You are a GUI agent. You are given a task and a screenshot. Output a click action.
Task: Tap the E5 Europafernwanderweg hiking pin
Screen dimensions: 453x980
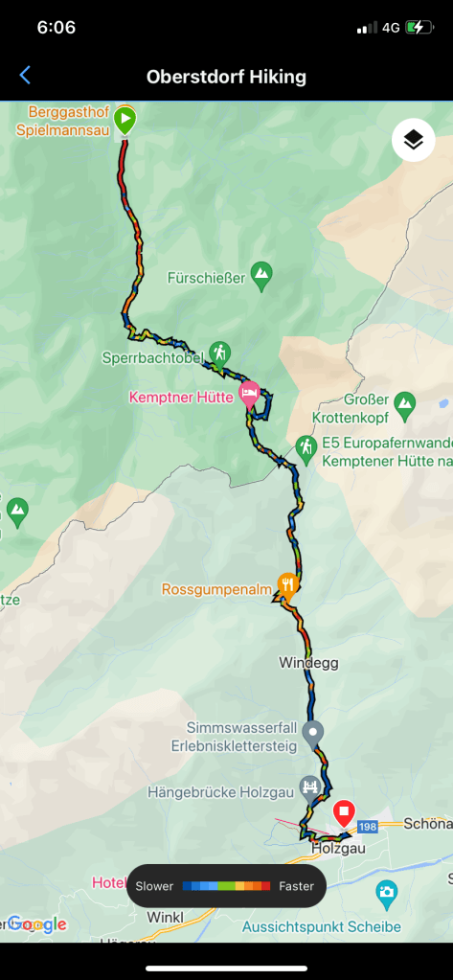click(306, 450)
